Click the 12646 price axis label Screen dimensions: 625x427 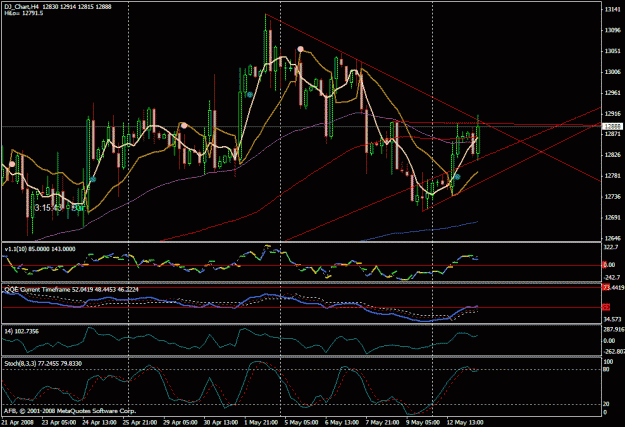coord(612,238)
